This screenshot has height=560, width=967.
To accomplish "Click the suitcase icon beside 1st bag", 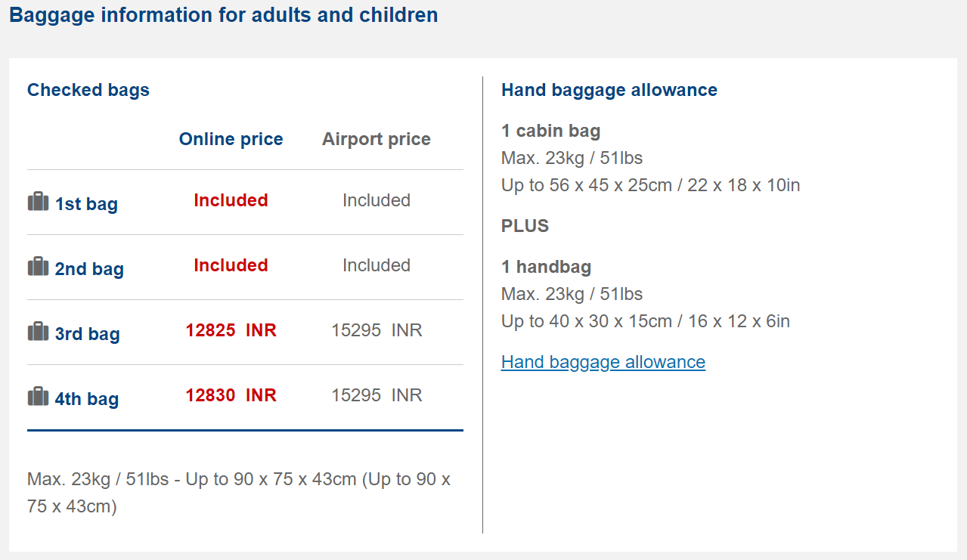I will point(38,202).
